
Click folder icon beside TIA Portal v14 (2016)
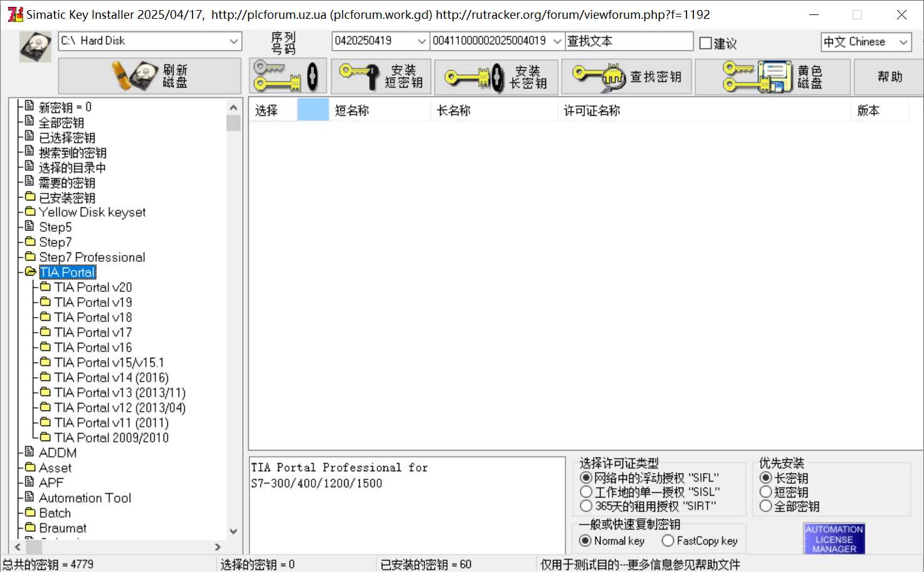[x=45, y=377]
